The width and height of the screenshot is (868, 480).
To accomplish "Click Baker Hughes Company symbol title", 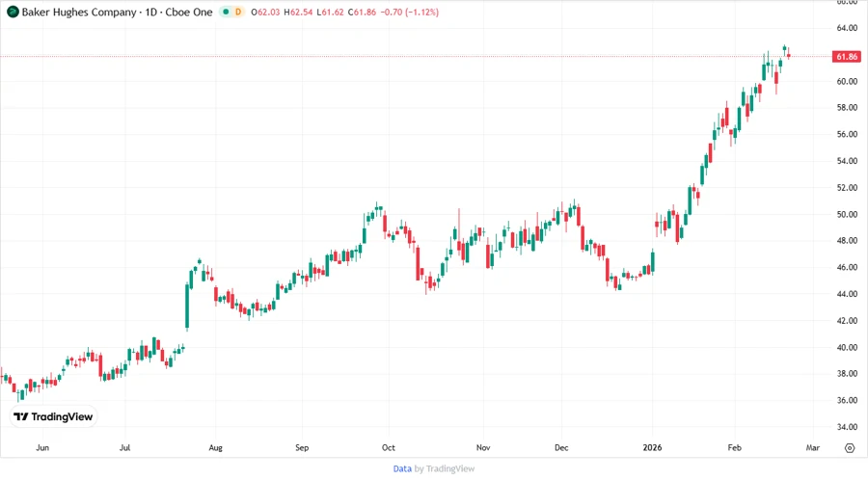I will click(x=79, y=13).
